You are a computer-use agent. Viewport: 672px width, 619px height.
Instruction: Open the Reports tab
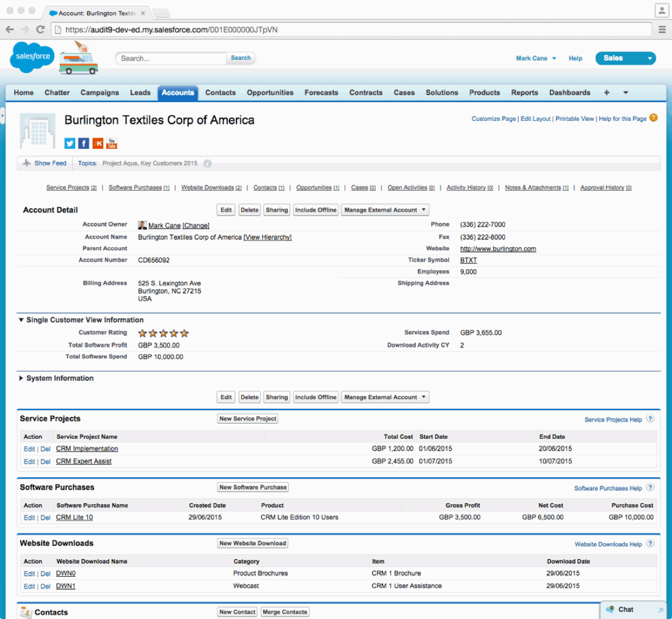pos(525,93)
